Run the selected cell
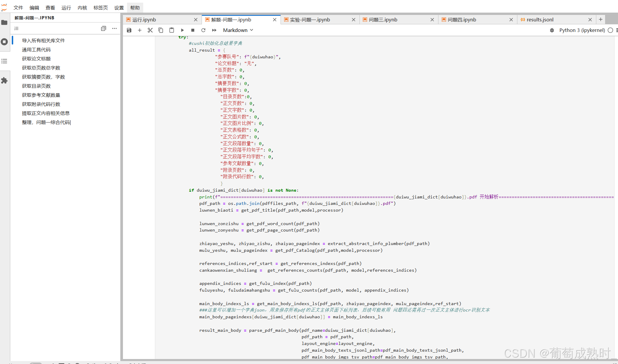Viewport: 618px width, 364px height. point(182,30)
